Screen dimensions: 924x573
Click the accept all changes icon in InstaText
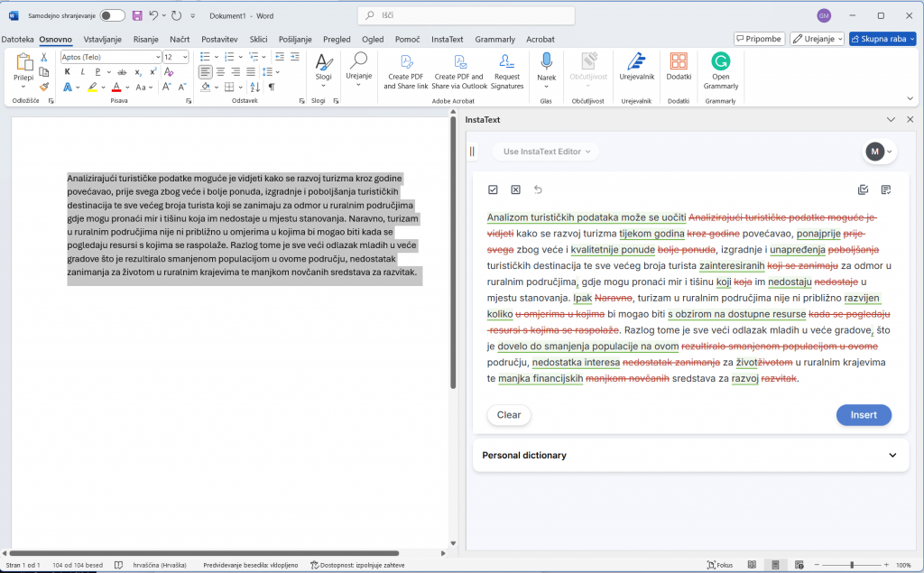tap(493, 189)
